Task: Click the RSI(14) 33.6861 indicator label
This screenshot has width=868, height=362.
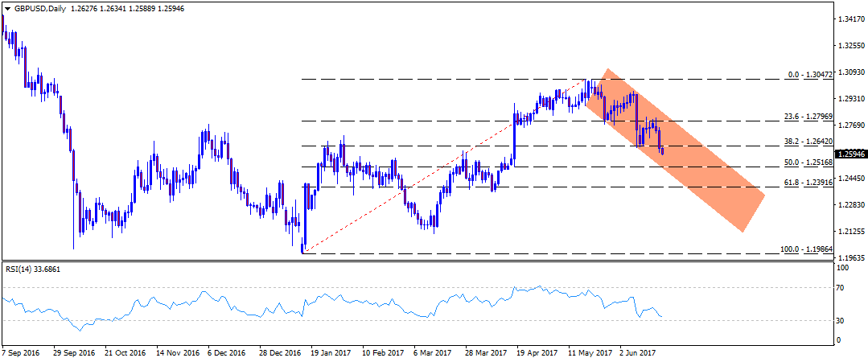Action: click(32, 269)
